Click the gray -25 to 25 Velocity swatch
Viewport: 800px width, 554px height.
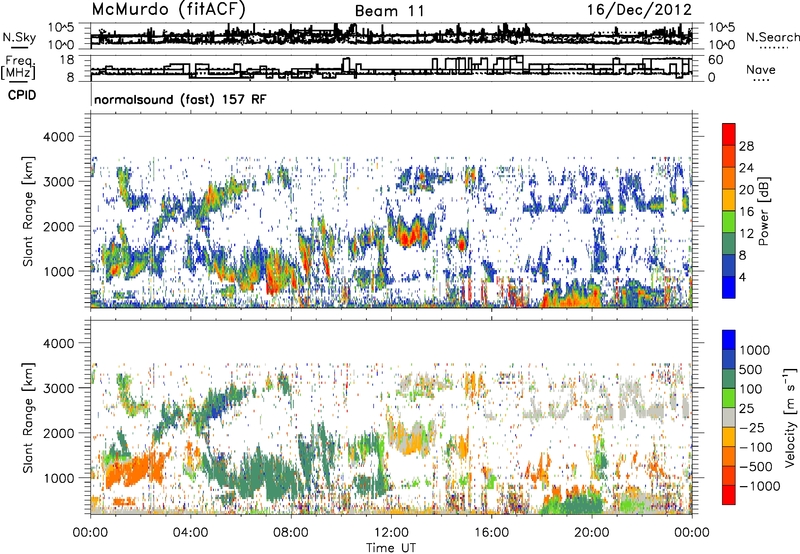729,418
